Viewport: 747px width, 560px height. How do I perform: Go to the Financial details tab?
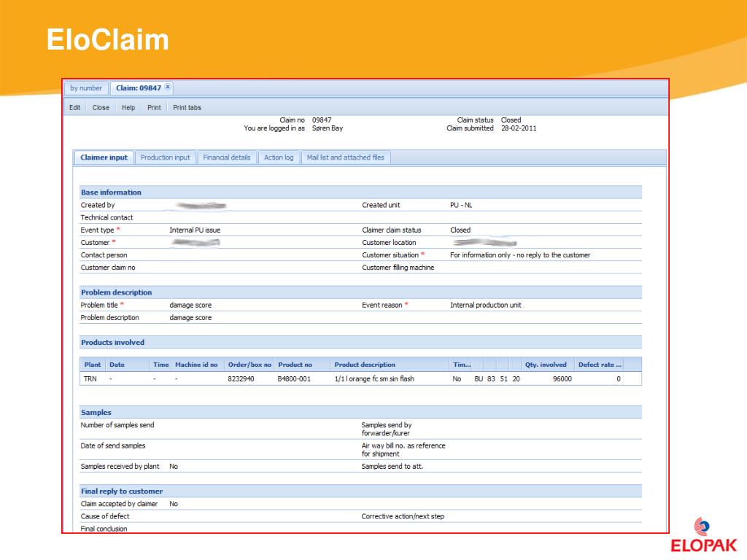(x=227, y=157)
